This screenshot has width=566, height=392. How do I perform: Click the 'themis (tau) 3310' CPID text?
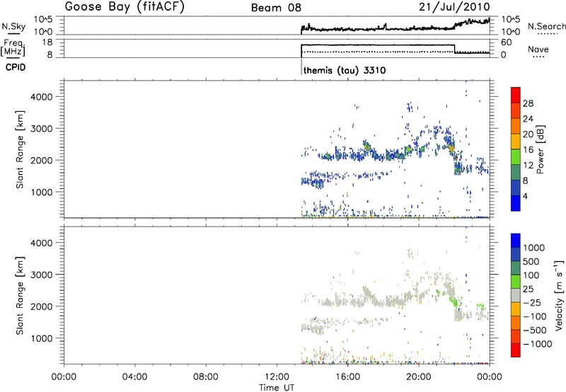point(345,70)
